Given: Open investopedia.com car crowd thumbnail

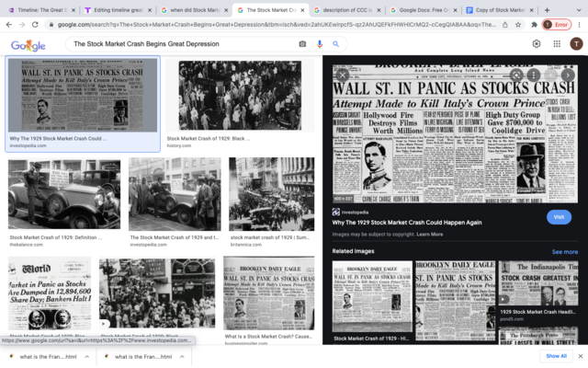Looking at the screenshot, I should [x=175, y=194].
